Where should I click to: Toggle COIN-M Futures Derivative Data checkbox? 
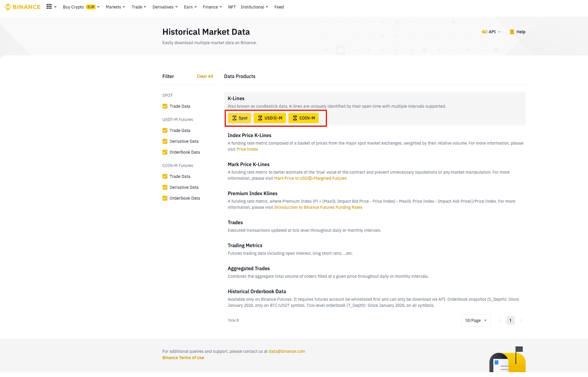165,187
